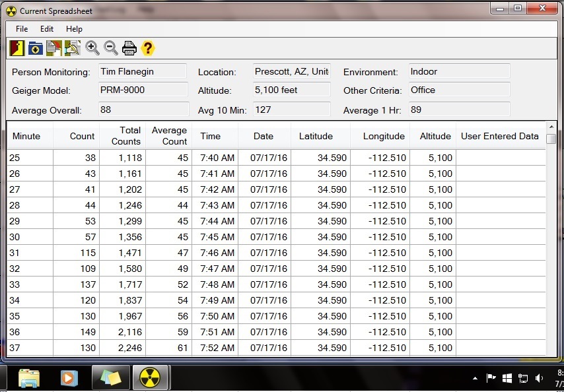Select the Environment Indoor field
This screenshot has height=392, width=564.
459,72
